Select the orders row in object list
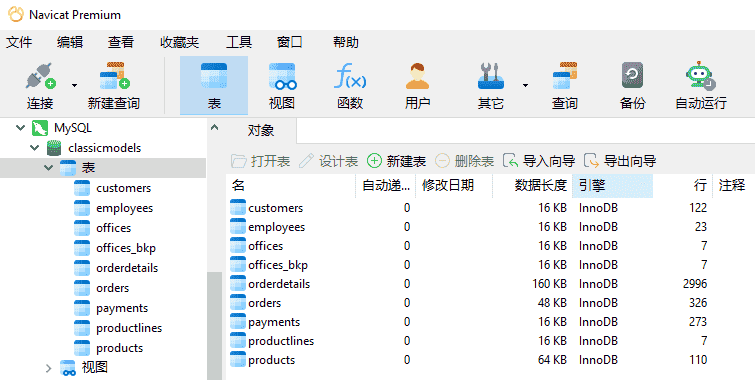This screenshot has height=380, width=755. [490, 303]
